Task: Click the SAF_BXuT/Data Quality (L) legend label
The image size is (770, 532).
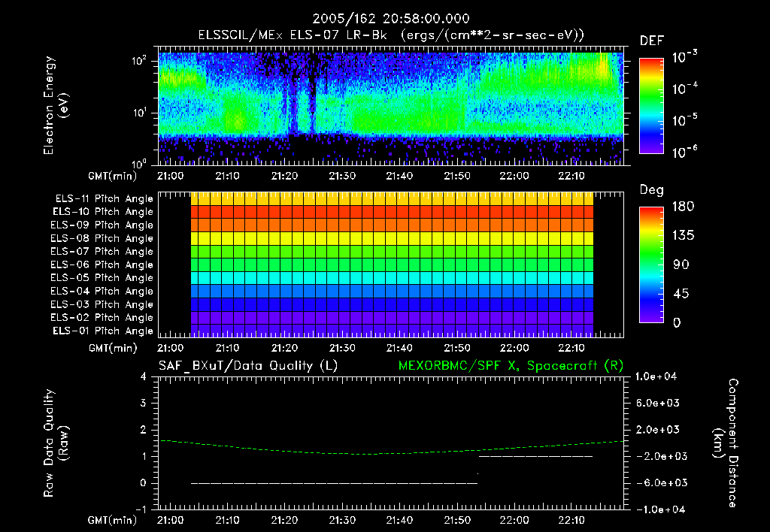Action: [247, 364]
